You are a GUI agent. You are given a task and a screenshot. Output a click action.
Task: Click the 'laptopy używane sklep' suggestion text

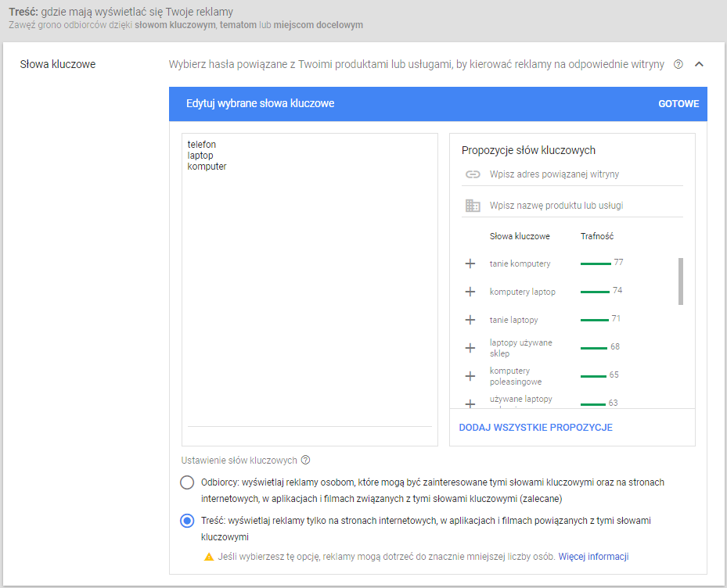coord(520,348)
